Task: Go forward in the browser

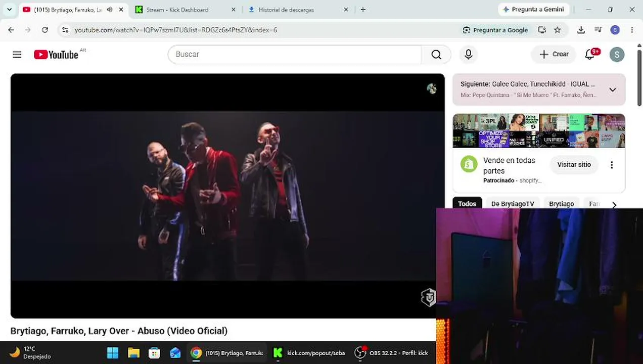Action: click(28, 30)
